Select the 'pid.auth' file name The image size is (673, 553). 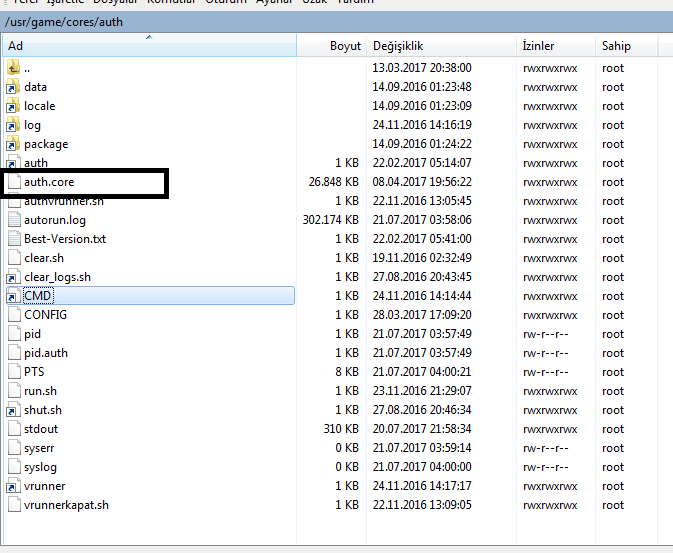coord(46,353)
